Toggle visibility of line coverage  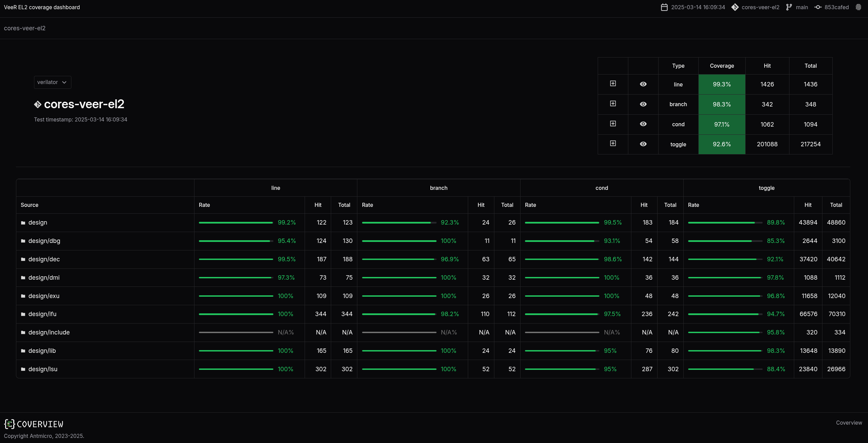[643, 84]
